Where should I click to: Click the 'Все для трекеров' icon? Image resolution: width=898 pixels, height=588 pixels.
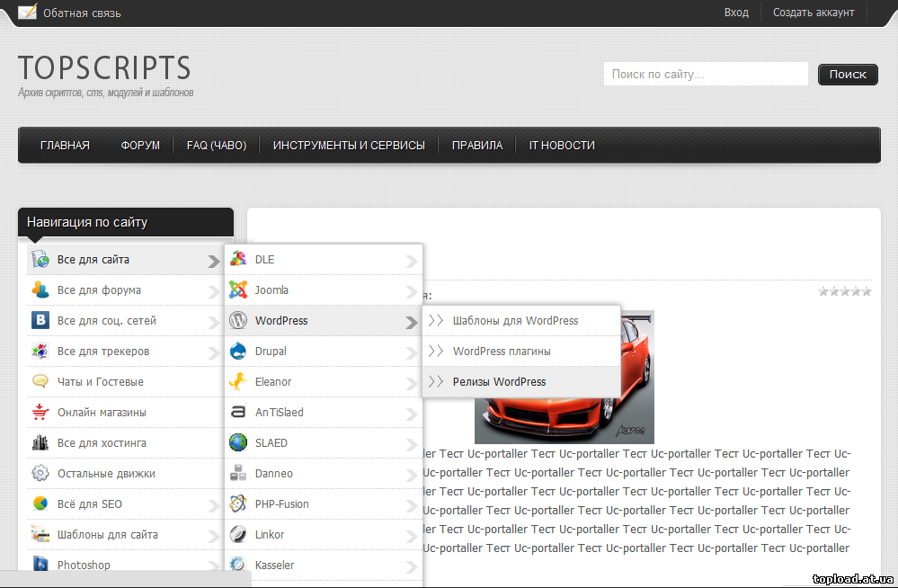[40, 351]
